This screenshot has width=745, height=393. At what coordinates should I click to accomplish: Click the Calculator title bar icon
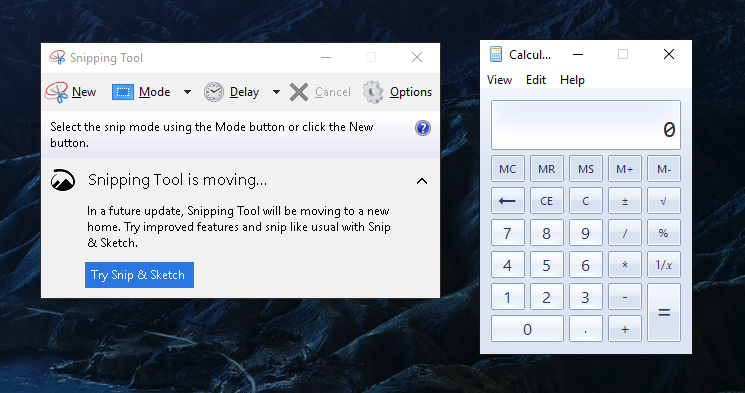(496, 54)
